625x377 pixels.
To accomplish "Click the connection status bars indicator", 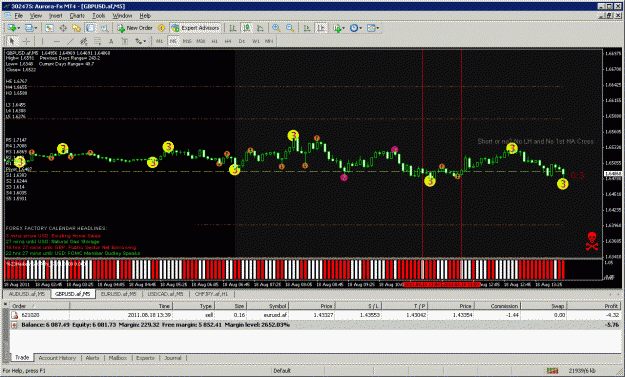I will (552, 371).
